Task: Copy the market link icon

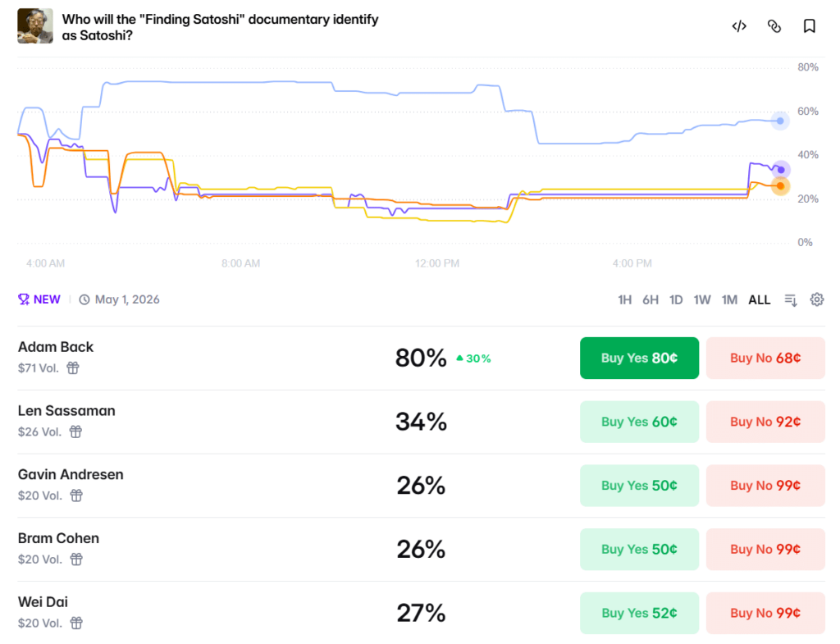Action: click(774, 26)
